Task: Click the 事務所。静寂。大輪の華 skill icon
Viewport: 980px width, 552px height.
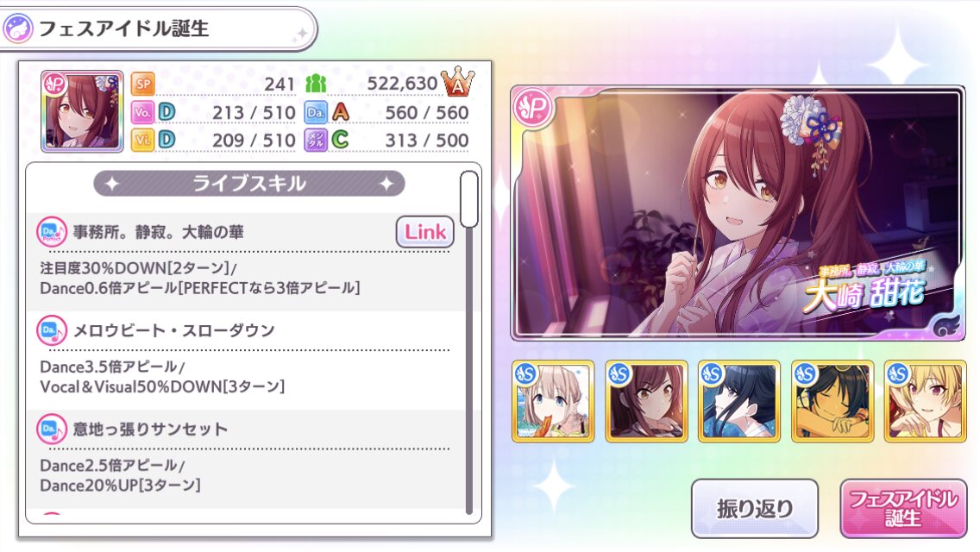Action: pyautogui.click(x=51, y=232)
